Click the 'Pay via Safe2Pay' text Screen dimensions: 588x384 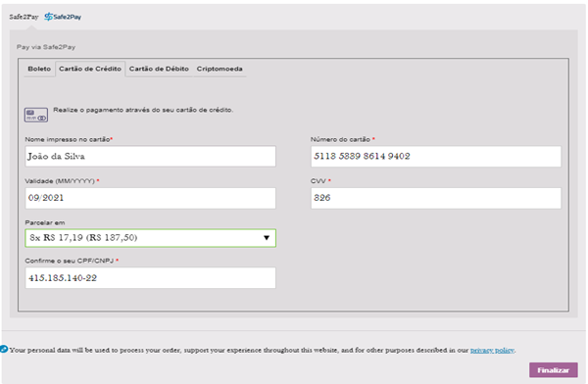(x=46, y=47)
